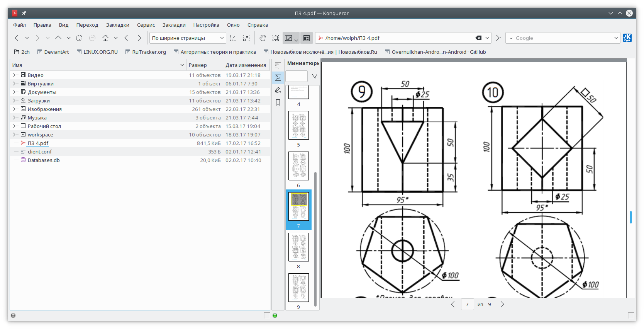Open the Сервис menu

pyautogui.click(x=146, y=25)
